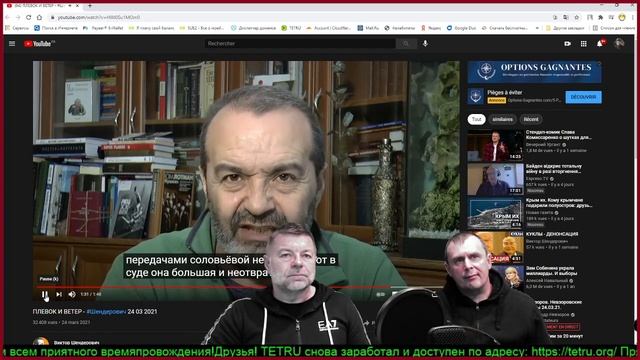Open the Mail.Ru bookmark
This screenshot has height=360, width=640.
[368, 28]
